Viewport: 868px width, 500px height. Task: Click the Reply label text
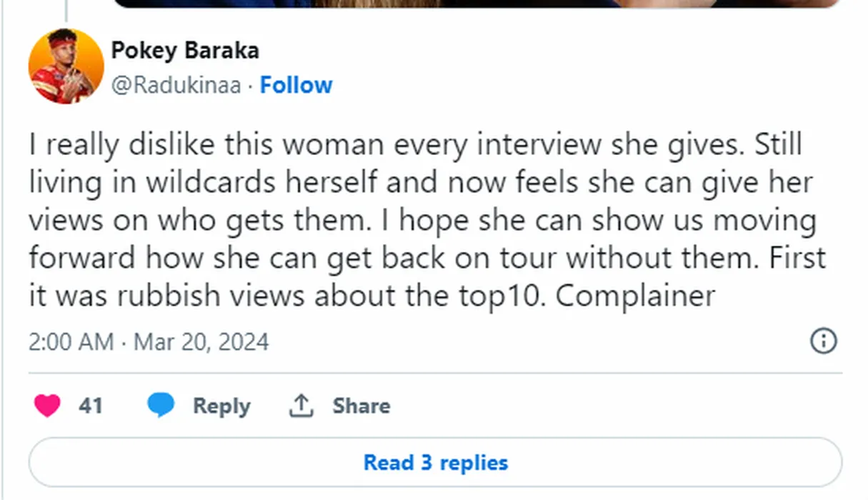(x=221, y=406)
